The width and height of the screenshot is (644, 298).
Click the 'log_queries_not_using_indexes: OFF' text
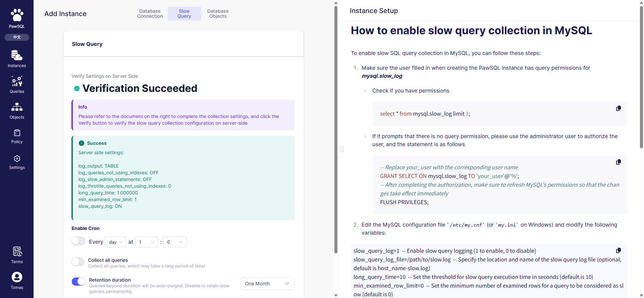(x=118, y=173)
